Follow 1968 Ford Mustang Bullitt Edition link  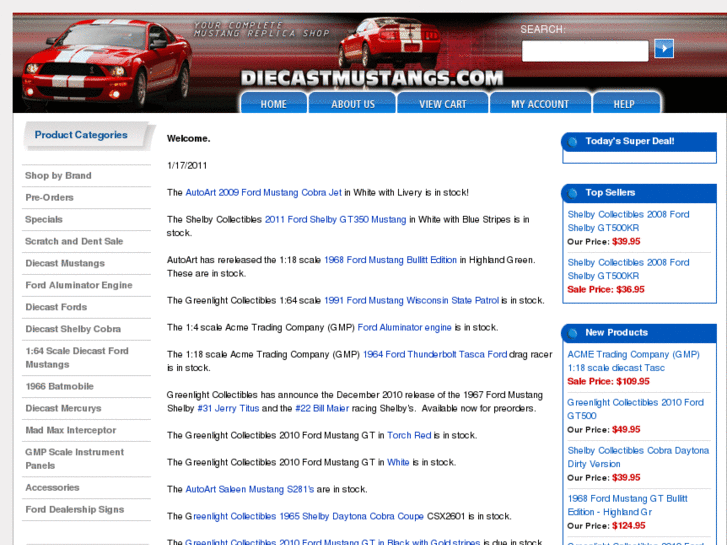click(390, 260)
